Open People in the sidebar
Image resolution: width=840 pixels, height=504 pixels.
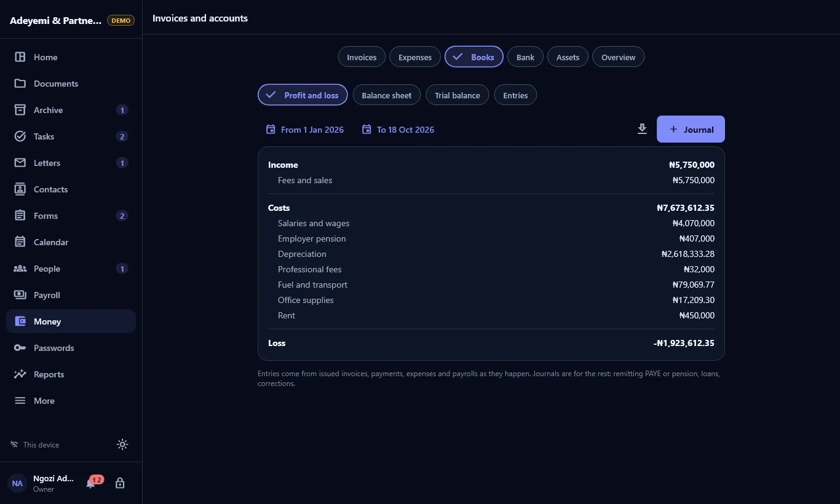click(x=71, y=269)
